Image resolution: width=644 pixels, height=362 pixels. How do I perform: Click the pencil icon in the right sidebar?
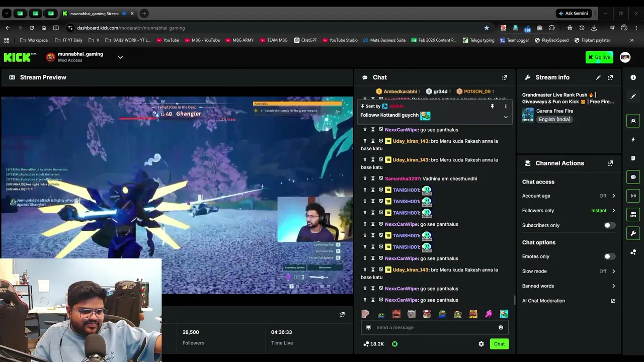point(633,96)
